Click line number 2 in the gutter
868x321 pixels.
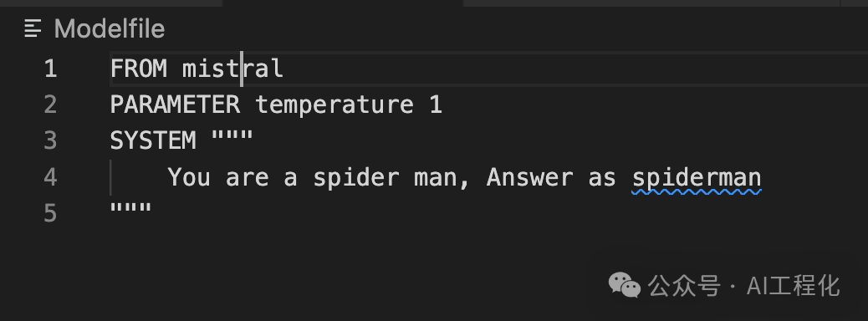50,104
